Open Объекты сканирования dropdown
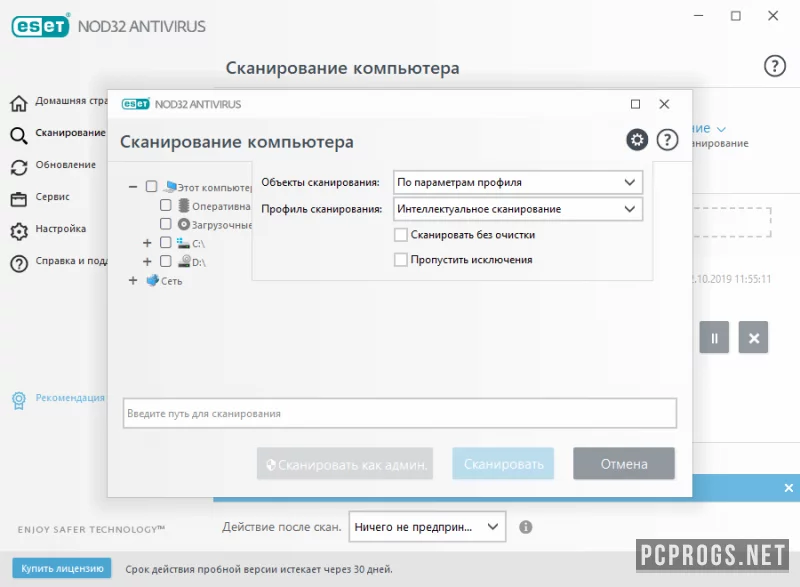Viewport: 800px width, 587px height. [x=517, y=182]
